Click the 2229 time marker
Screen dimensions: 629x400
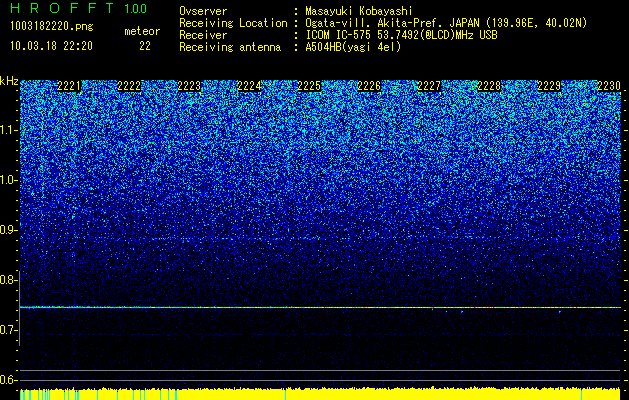pos(549,86)
